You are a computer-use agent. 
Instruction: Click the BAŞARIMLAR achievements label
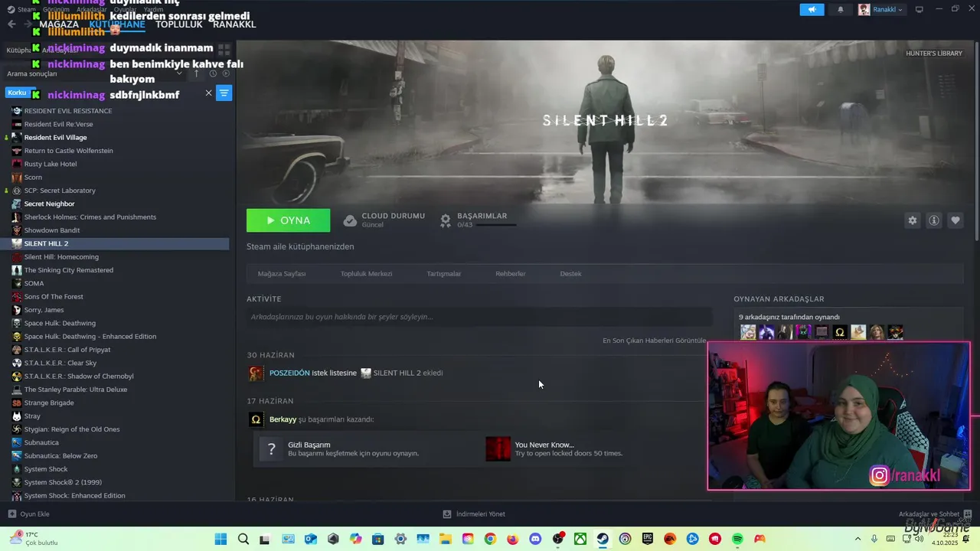click(x=482, y=216)
